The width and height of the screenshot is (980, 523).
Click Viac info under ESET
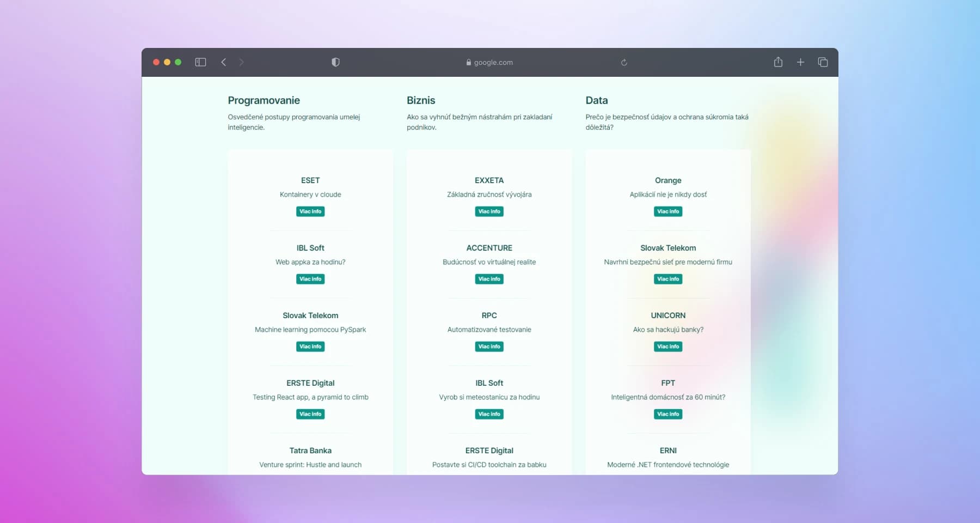click(x=310, y=211)
